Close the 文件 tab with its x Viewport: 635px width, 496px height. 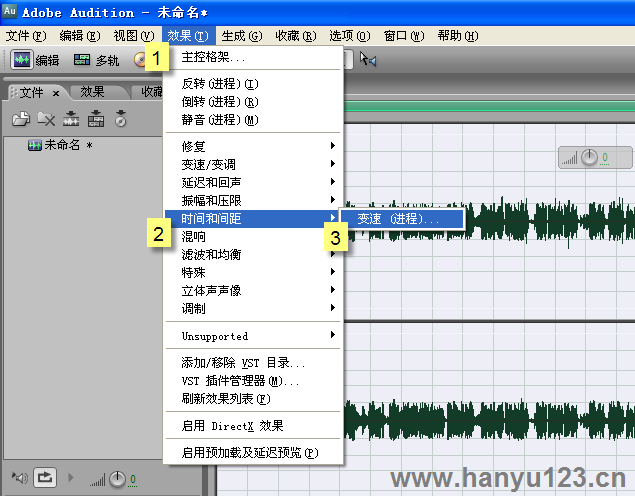[56, 94]
